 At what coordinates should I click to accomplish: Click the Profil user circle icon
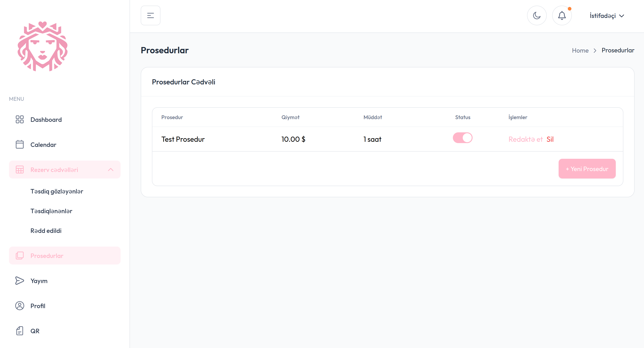(x=19, y=305)
